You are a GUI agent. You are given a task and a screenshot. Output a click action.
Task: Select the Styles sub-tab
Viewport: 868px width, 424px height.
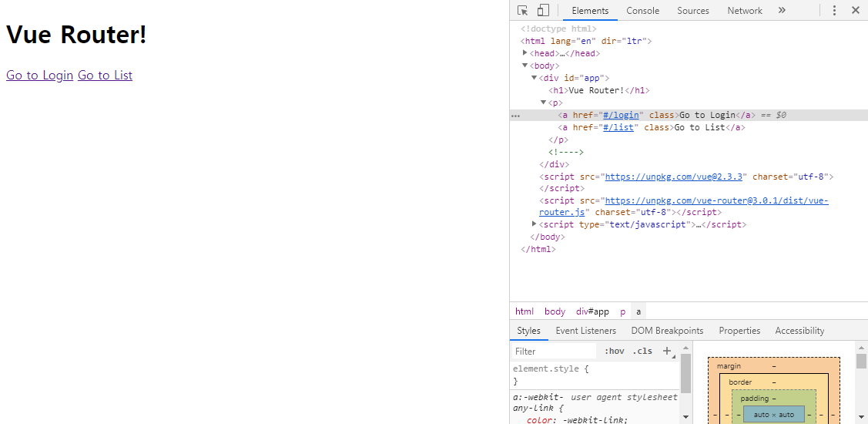(x=528, y=330)
